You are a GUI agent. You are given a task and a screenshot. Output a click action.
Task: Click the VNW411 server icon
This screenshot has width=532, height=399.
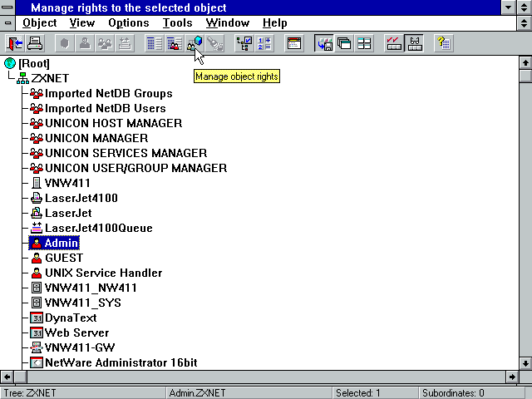[37, 183]
